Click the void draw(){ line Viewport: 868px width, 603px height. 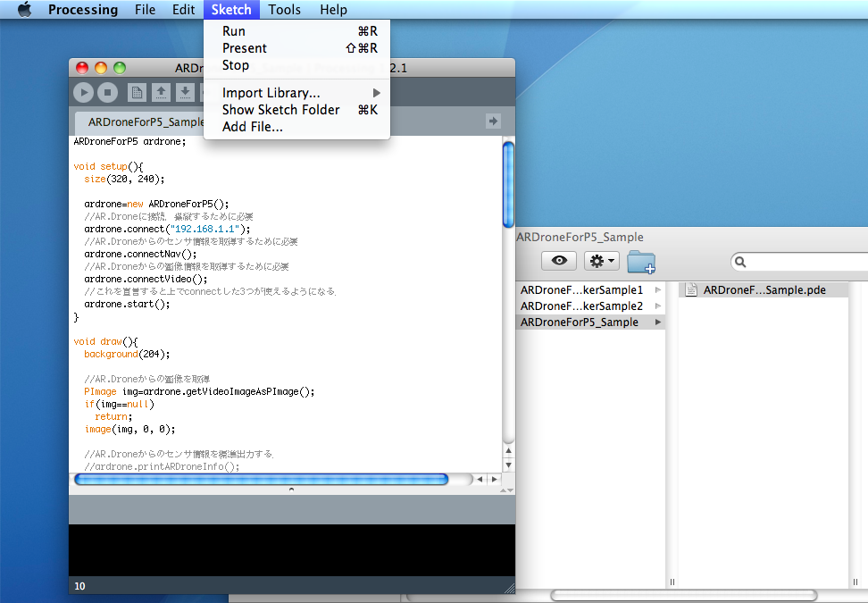pyautogui.click(x=105, y=341)
